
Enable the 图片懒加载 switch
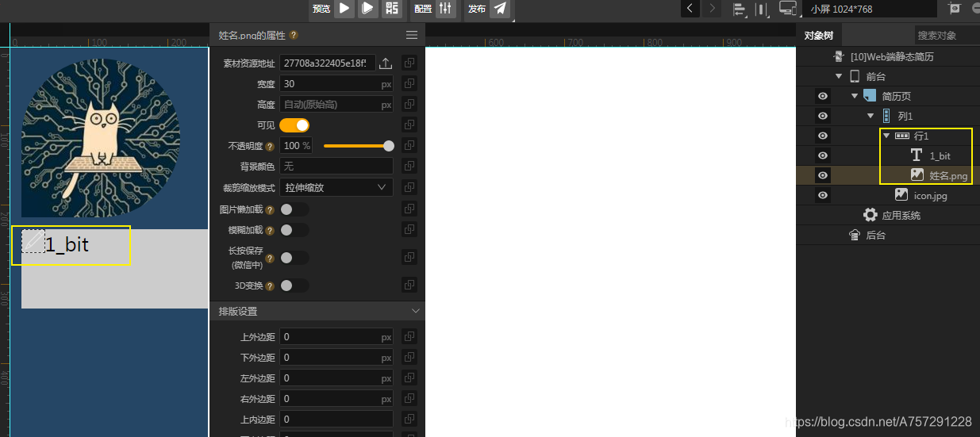pyautogui.click(x=294, y=209)
